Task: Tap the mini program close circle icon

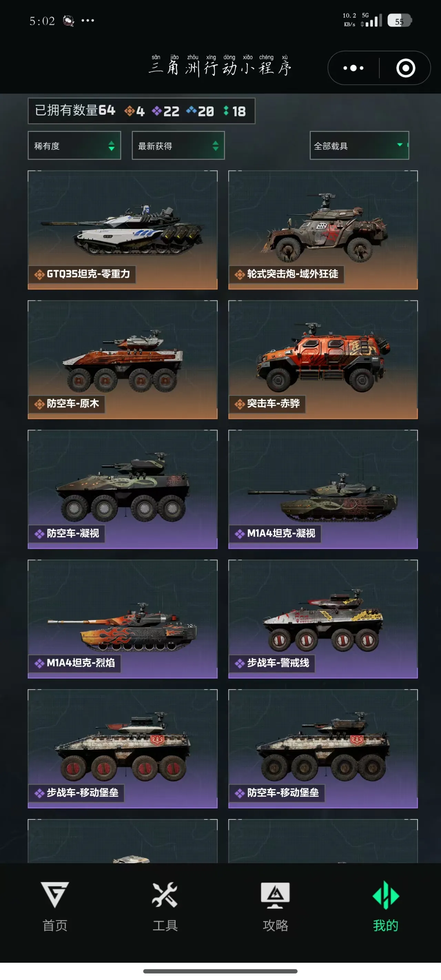Action: click(406, 68)
